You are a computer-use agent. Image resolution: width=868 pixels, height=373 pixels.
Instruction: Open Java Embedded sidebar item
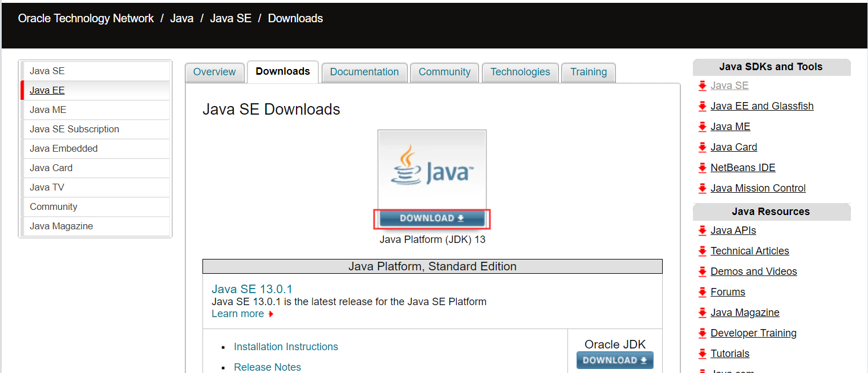pyautogui.click(x=95, y=149)
